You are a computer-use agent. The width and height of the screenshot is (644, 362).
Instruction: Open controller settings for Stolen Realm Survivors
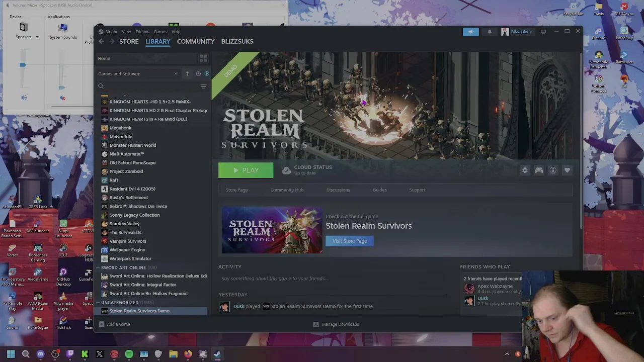539,170
